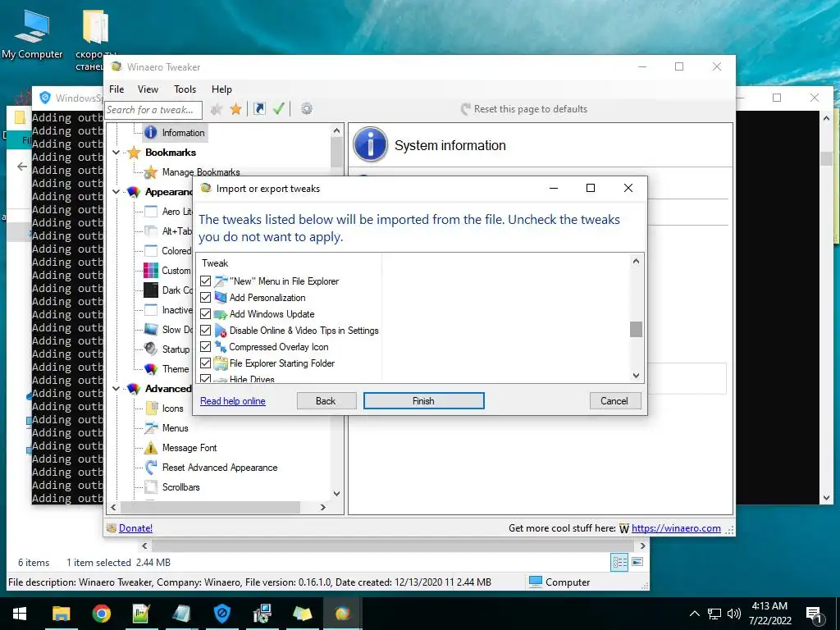
Task: Show hidden tray icons chevron
Action: pos(694,614)
